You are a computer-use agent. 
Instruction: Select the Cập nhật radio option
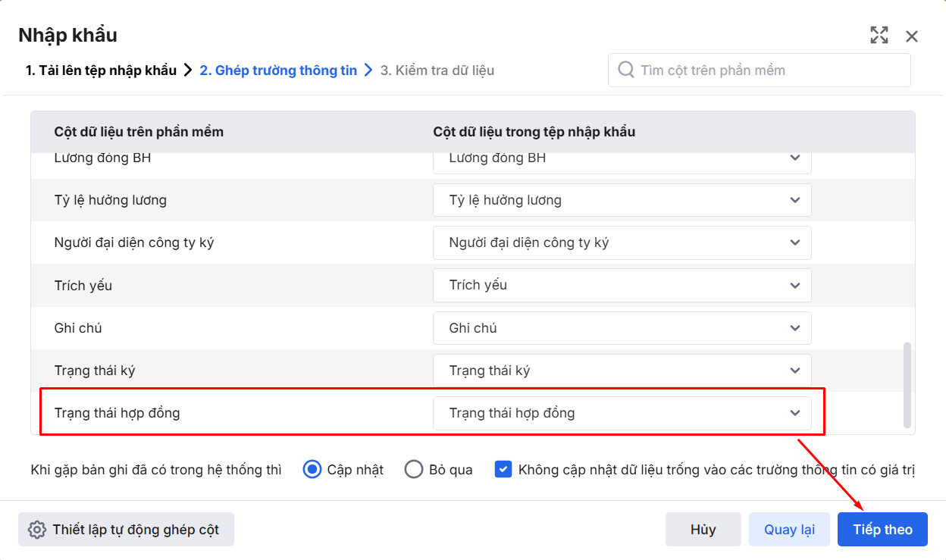pyautogui.click(x=312, y=470)
